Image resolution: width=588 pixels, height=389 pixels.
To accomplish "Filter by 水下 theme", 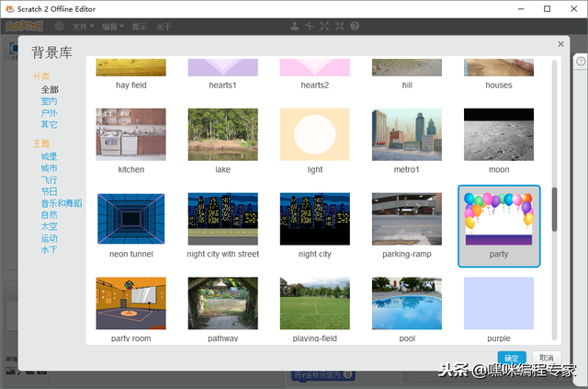I will 49,250.
